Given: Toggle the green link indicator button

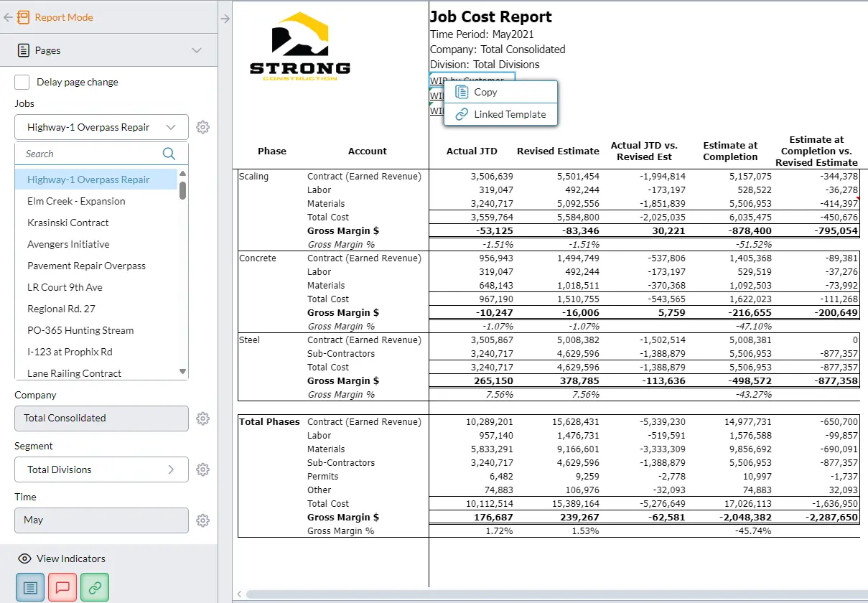Looking at the screenshot, I should [x=95, y=587].
